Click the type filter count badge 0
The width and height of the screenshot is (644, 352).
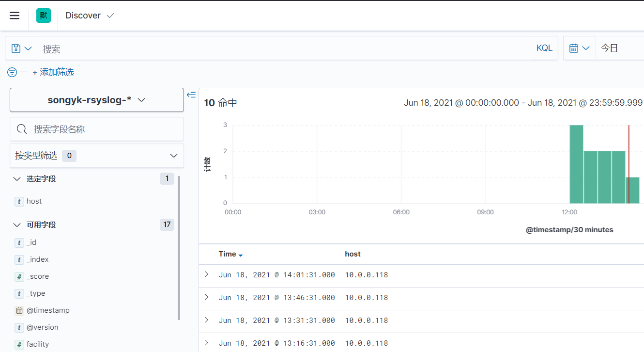tap(69, 156)
